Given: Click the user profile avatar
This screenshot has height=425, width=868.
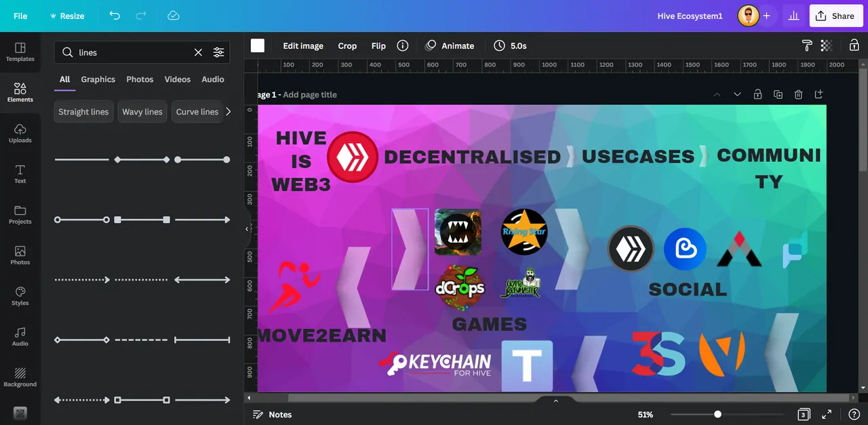Looking at the screenshot, I should tap(749, 16).
